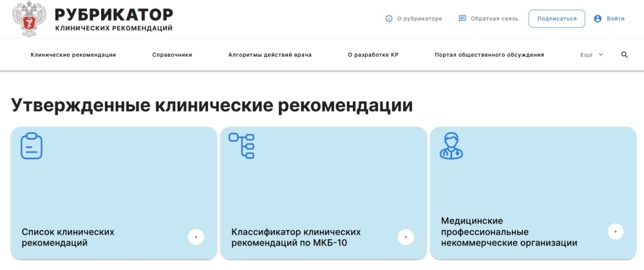Open the Обратная связь link
This screenshot has height=270, width=644.
[494, 19]
